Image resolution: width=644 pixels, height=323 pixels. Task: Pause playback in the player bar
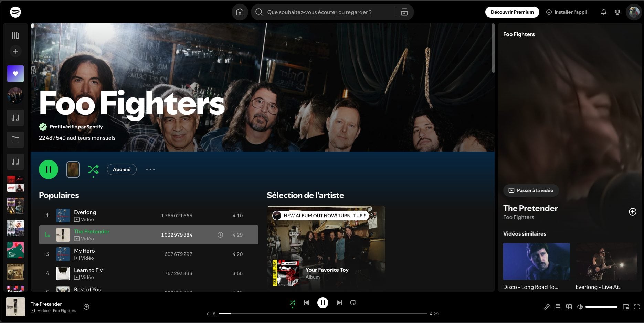pos(323,303)
